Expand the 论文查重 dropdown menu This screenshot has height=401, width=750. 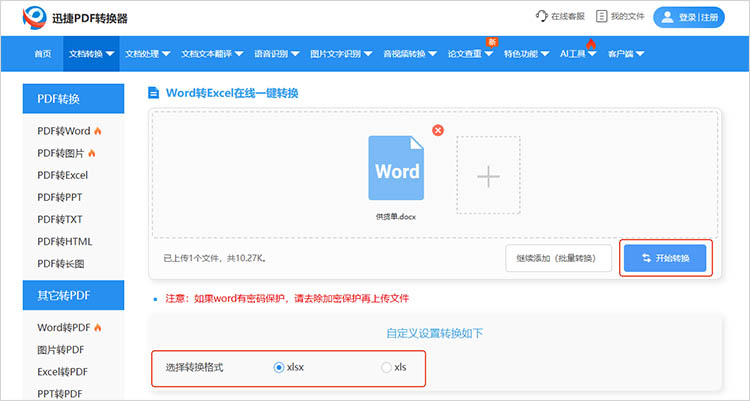tap(470, 54)
